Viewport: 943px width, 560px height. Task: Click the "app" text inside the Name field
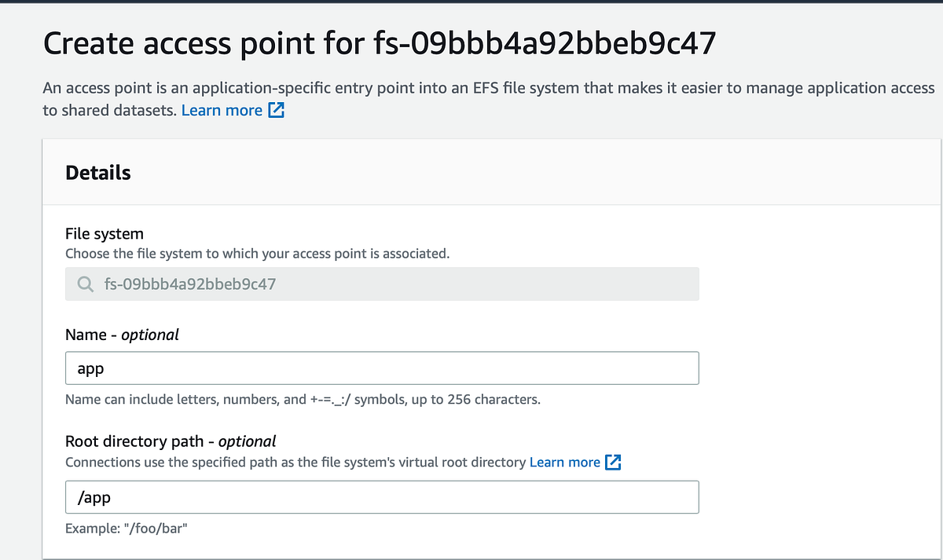[x=89, y=368]
